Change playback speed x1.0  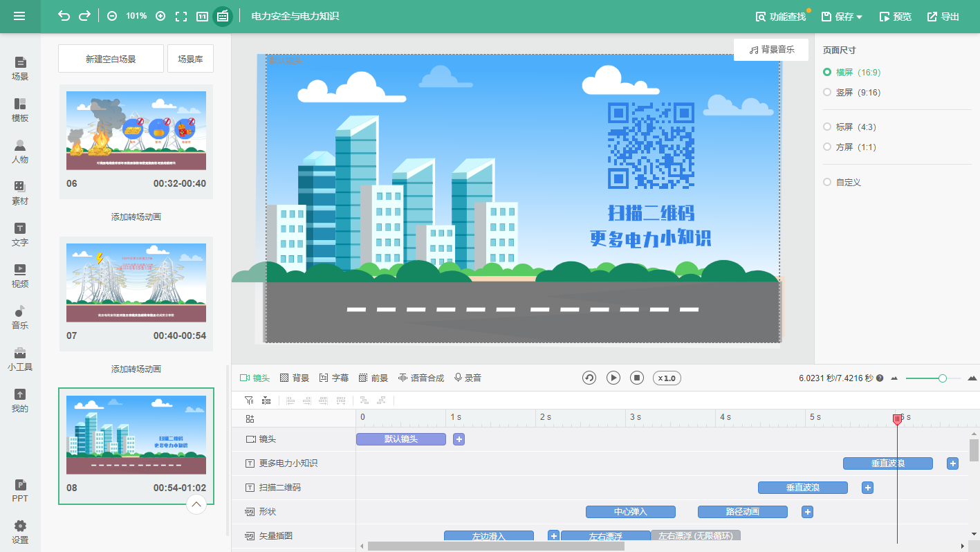click(x=667, y=378)
